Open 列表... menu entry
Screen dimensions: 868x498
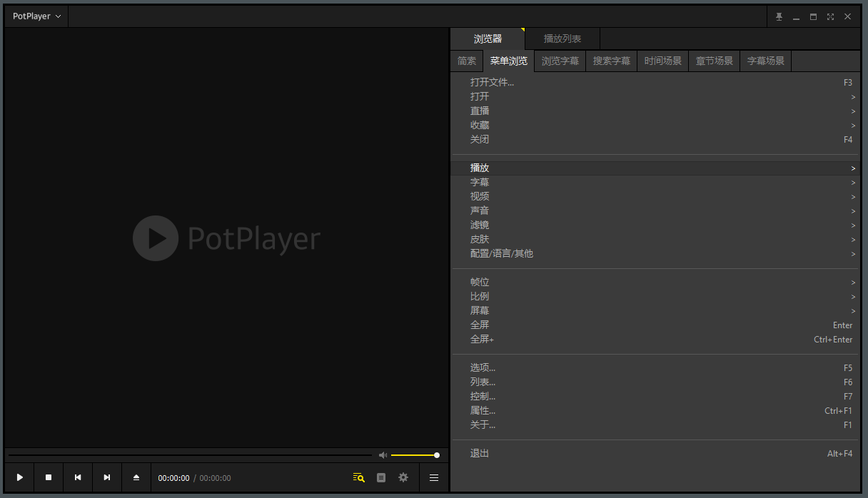click(655, 382)
